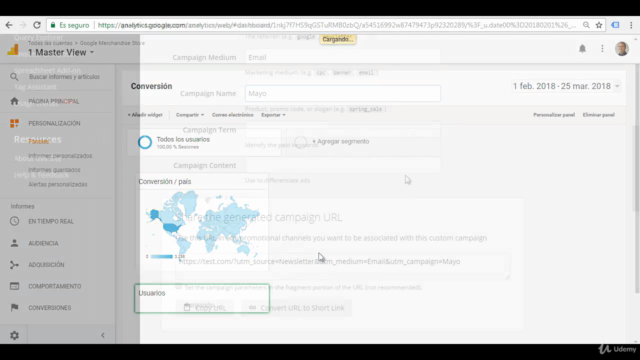Open the Exportar dropdown
The height and width of the screenshot is (360, 640).
tap(273, 115)
